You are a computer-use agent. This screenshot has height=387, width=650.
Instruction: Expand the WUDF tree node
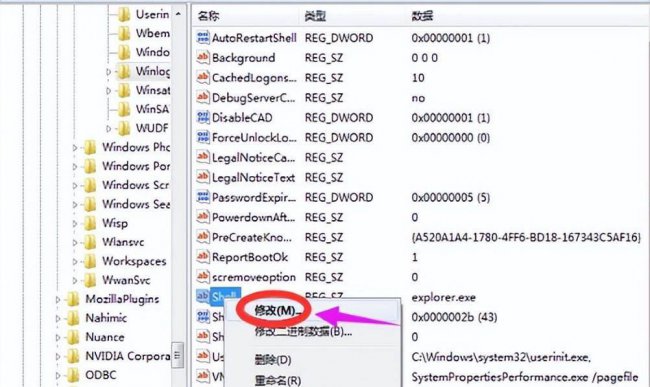tap(108, 128)
